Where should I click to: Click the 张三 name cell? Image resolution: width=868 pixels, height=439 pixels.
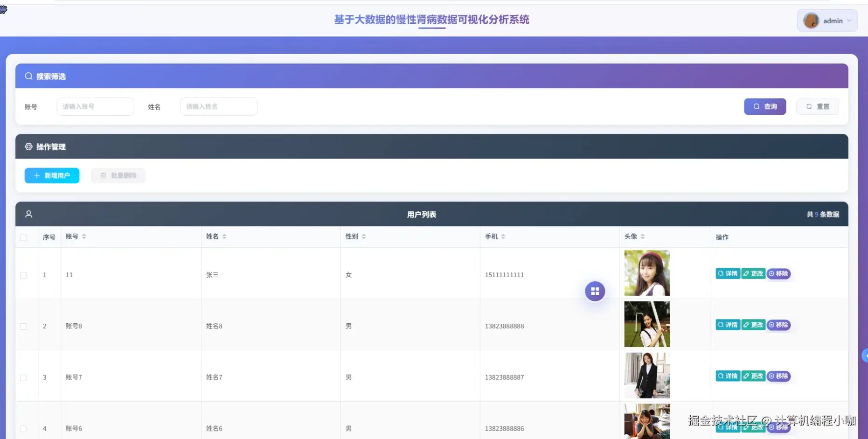(x=212, y=275)
